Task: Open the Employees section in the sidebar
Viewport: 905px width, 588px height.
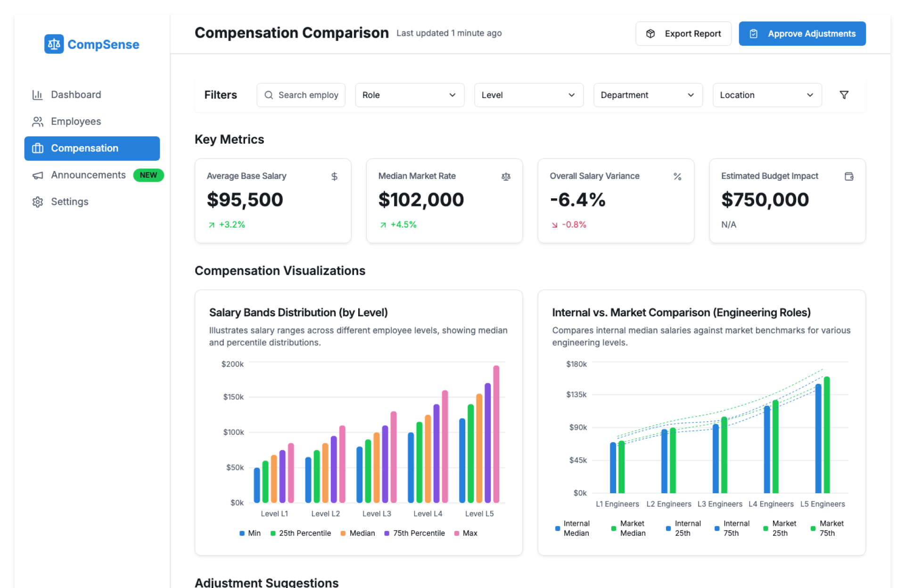Action: tap(75, 122)
